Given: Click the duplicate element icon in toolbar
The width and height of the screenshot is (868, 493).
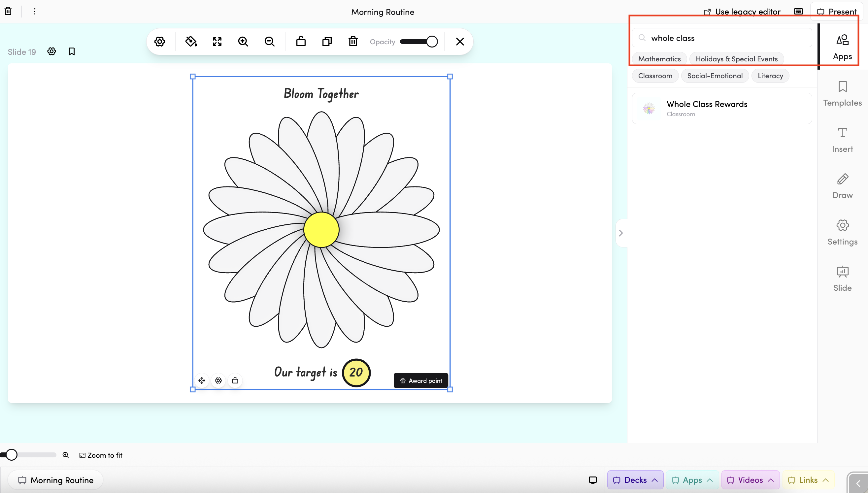Looking at the screenshot, I should click(327, 42).
